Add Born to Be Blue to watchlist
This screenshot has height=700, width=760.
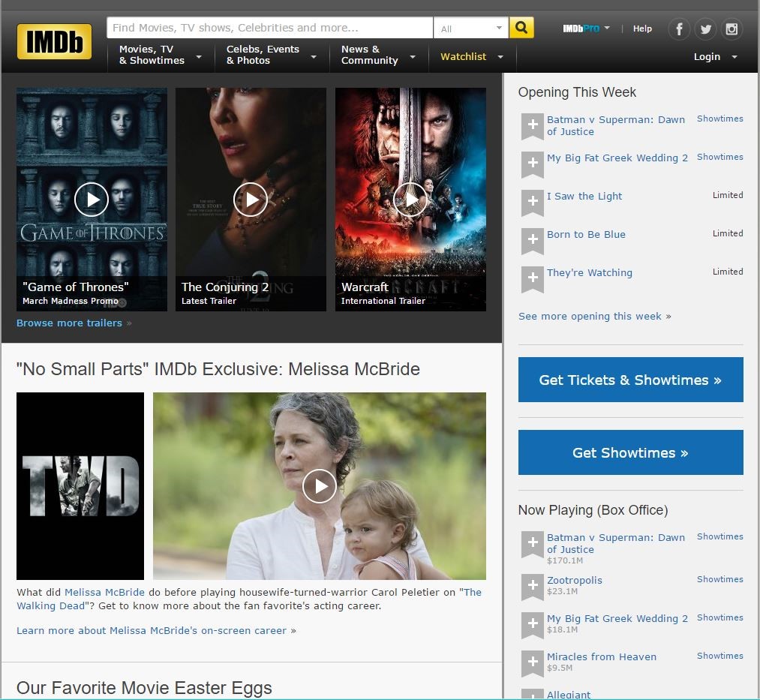pos(532,242)
